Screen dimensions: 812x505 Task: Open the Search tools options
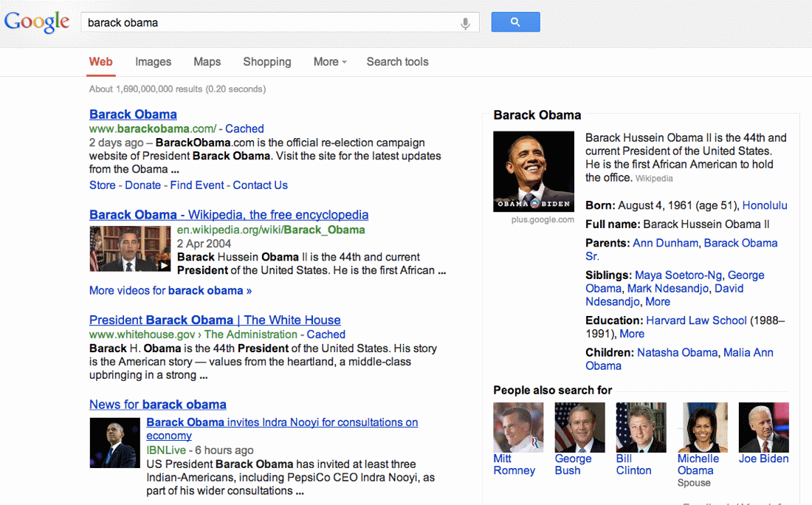[x=397, y=62]
